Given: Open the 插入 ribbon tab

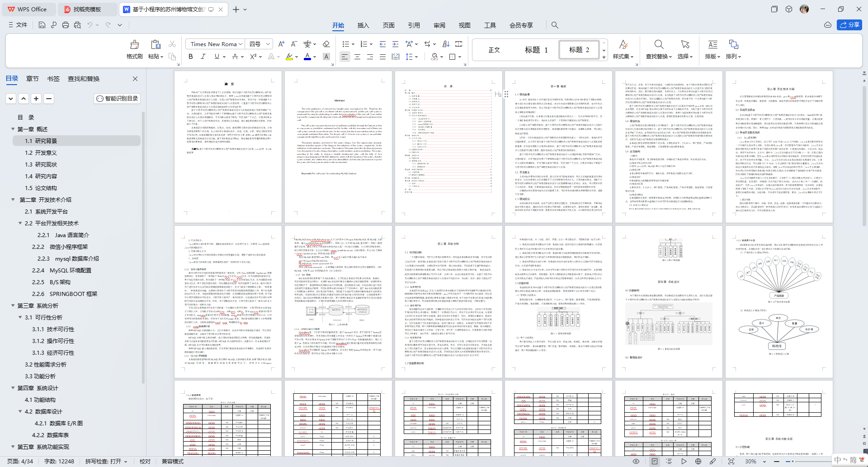Looking at the screenshot, I should click(363, 25).
